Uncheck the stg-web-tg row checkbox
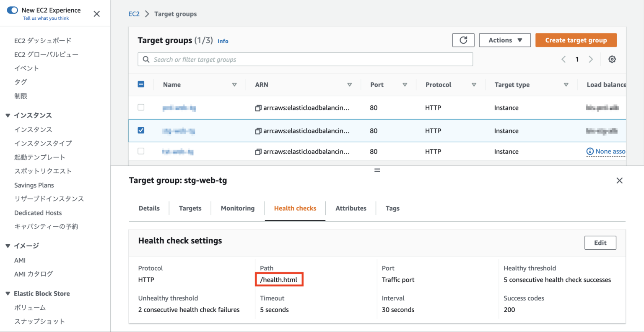644x332 pixels. tap(141, 131)
